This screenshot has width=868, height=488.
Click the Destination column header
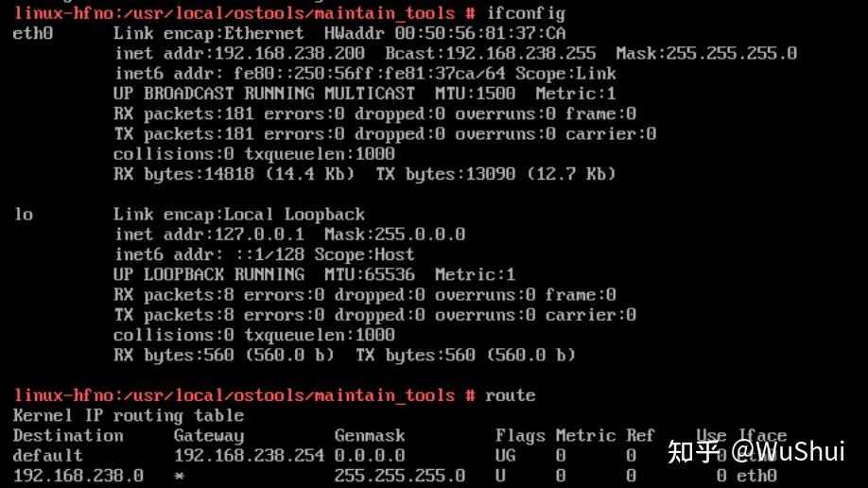[x=68, y=436]
